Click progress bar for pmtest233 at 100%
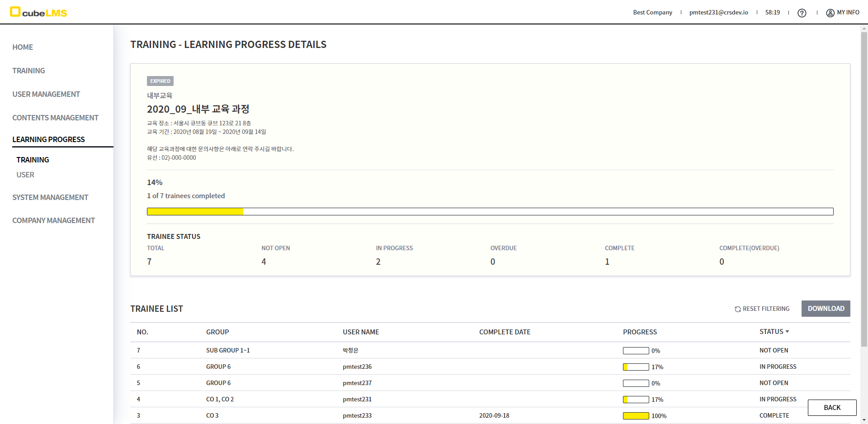The width and height of the screenshot is (868, 424). click(636, 416)
